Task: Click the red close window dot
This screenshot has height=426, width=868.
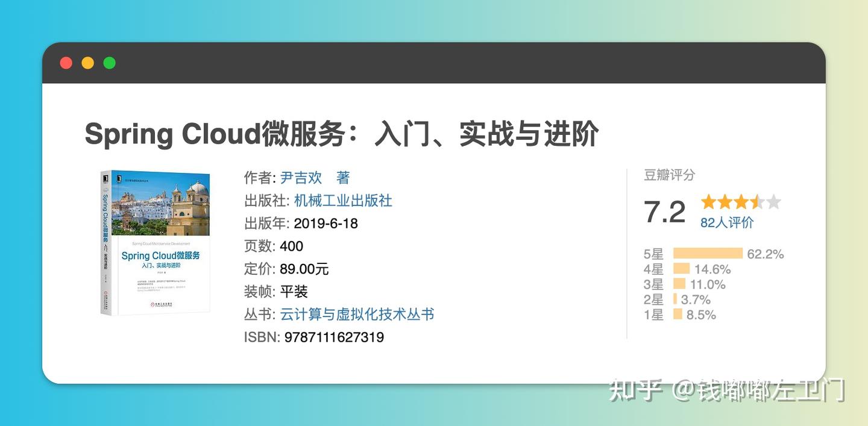Action: tap(66, 63)
